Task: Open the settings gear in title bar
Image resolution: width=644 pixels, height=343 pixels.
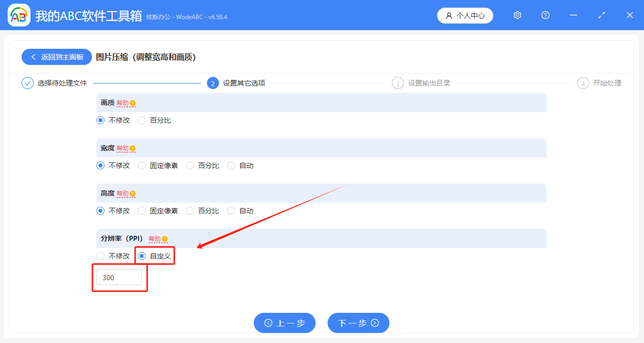Action: click(517, 15)
